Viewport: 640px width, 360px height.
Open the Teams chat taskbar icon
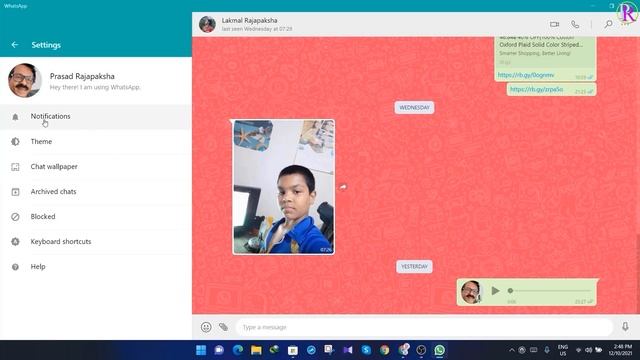(x=219, y=350)
